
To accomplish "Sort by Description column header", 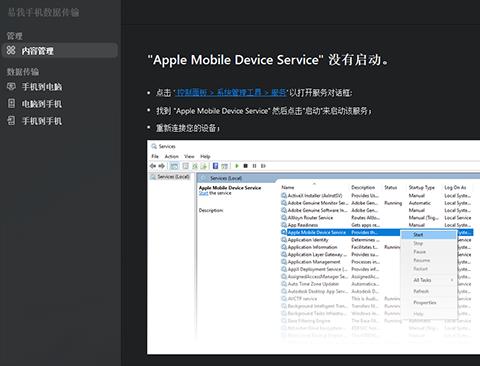I will [x=363, y=187].
